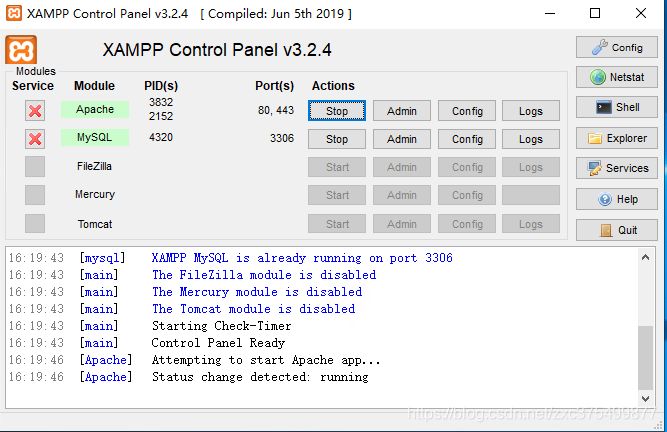Open Apache Admin page
The image size is (667, 432).
(402, 111)
